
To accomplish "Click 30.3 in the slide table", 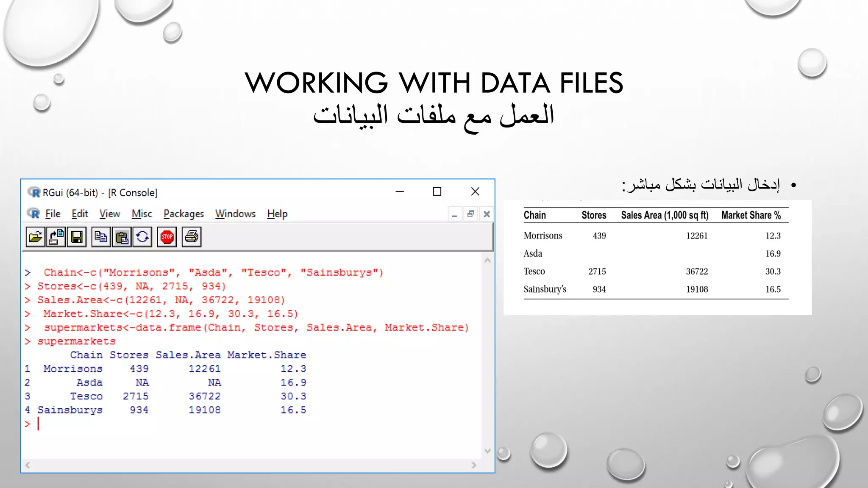I will tap(773, 272).
